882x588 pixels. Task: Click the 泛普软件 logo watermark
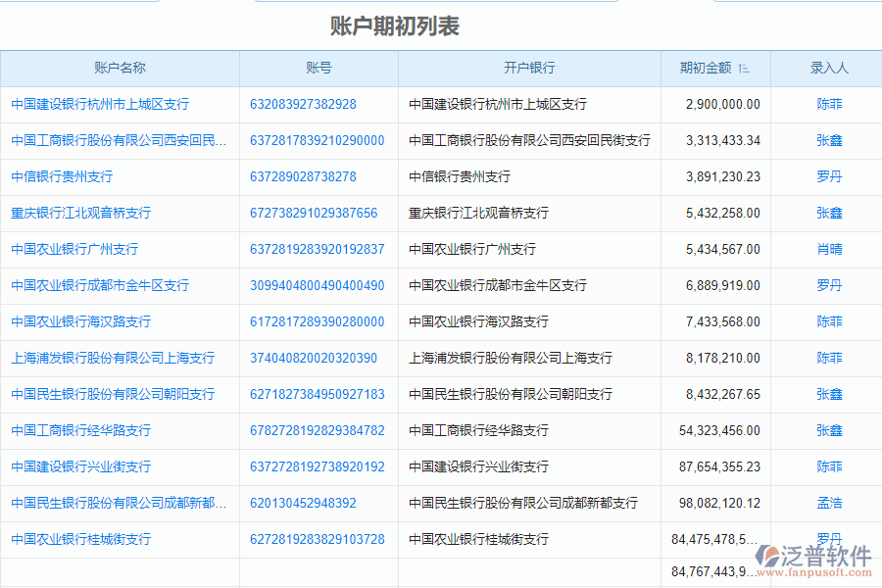coord(815,557)
